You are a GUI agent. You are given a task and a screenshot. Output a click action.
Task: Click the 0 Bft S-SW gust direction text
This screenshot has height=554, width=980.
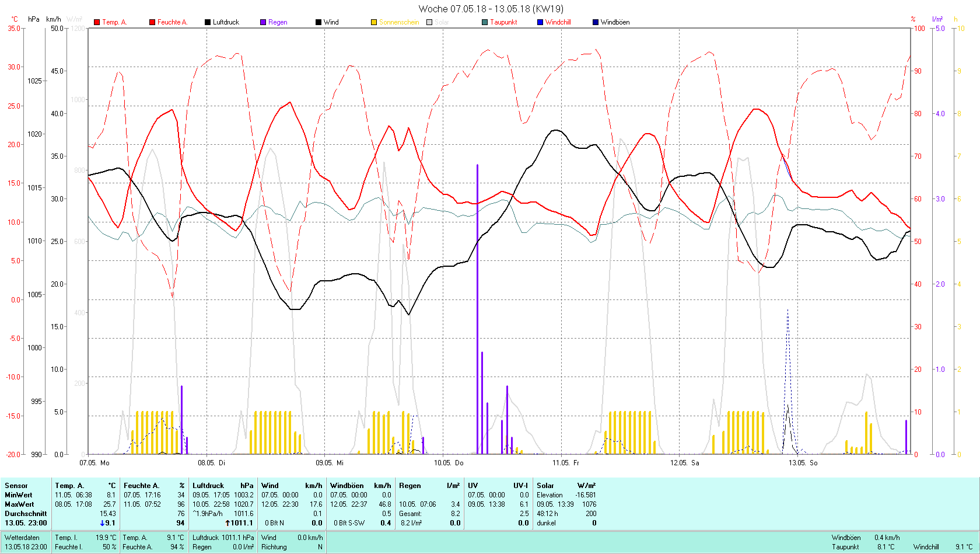tap(349, 523)
